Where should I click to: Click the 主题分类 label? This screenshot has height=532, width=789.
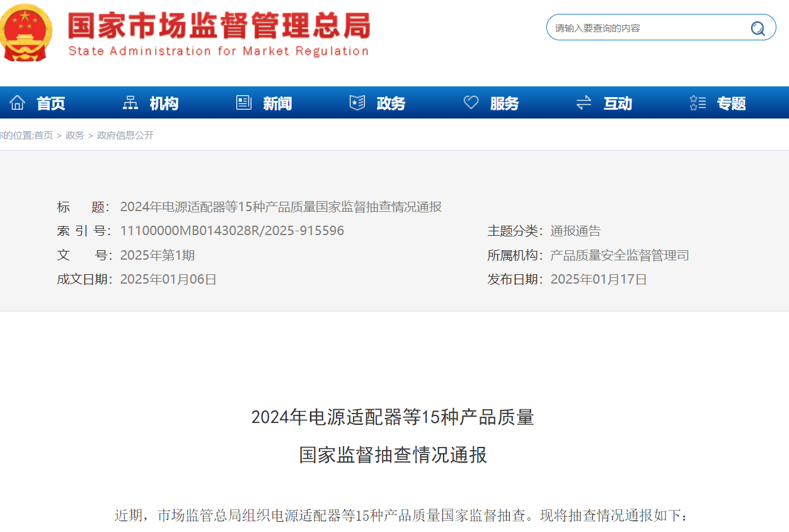point(514,231)
